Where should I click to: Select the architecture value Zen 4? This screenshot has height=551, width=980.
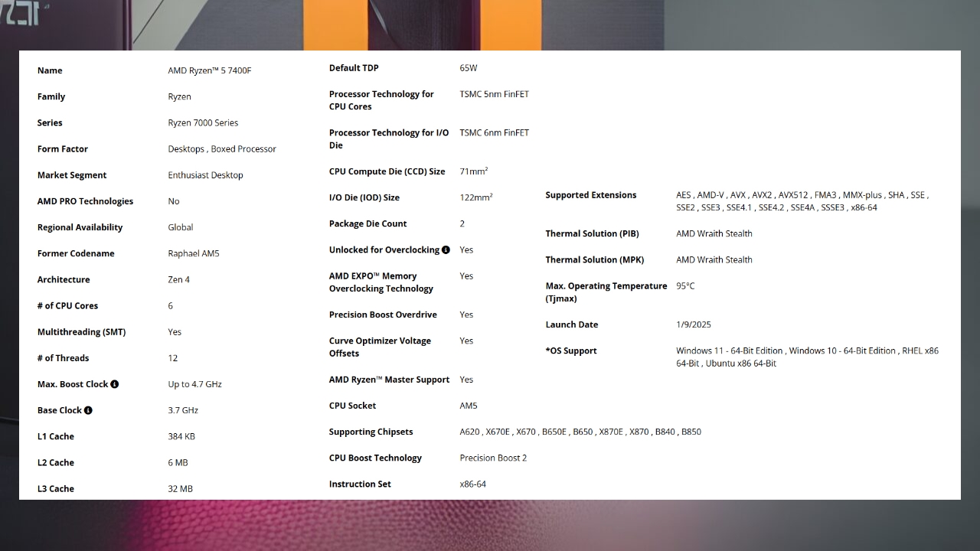click(179, 279)
